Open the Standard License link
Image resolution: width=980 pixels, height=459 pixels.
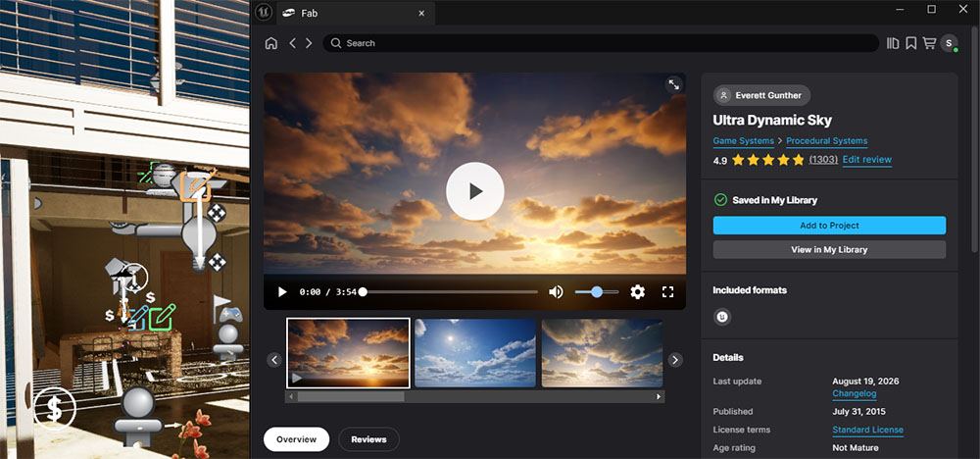coord(867,430)
